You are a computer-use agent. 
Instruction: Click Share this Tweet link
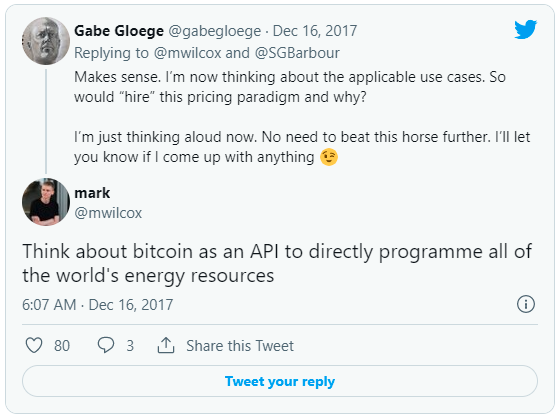tap(240, 346)
